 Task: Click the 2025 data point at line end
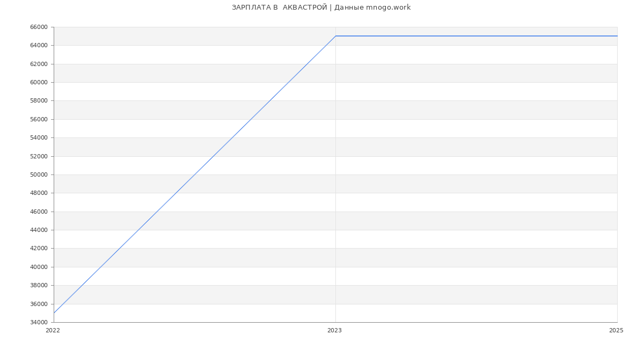[617, 36]
